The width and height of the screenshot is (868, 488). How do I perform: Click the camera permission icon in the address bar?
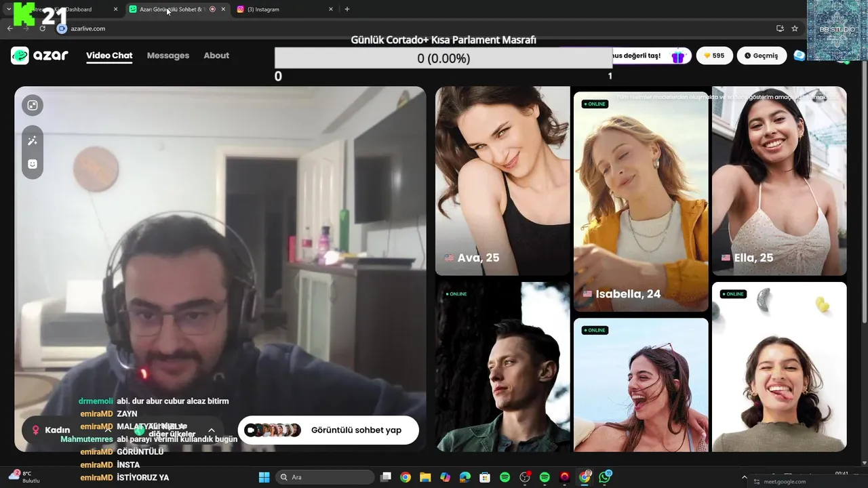(62, 28)
